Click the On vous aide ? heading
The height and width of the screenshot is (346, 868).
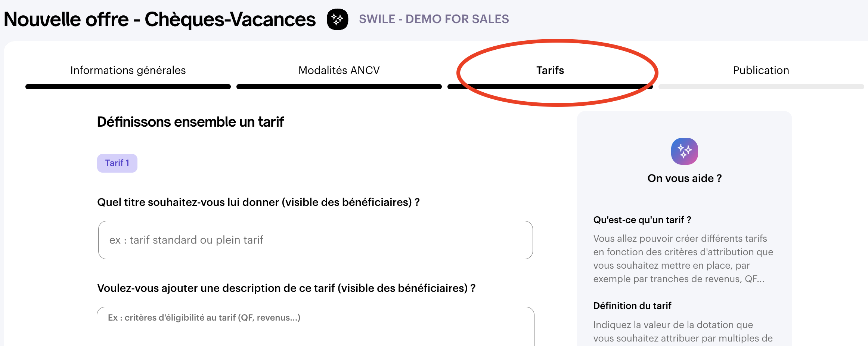click(x=684, y=178)
